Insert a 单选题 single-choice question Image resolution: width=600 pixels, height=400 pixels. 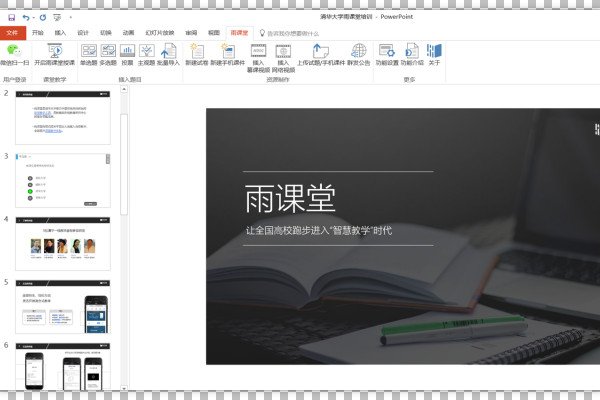[89, 55]
